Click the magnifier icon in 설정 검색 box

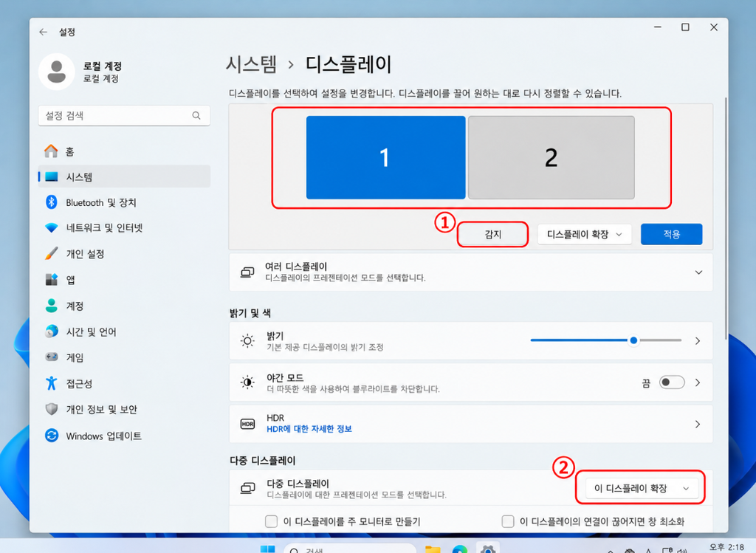(196, 116)
